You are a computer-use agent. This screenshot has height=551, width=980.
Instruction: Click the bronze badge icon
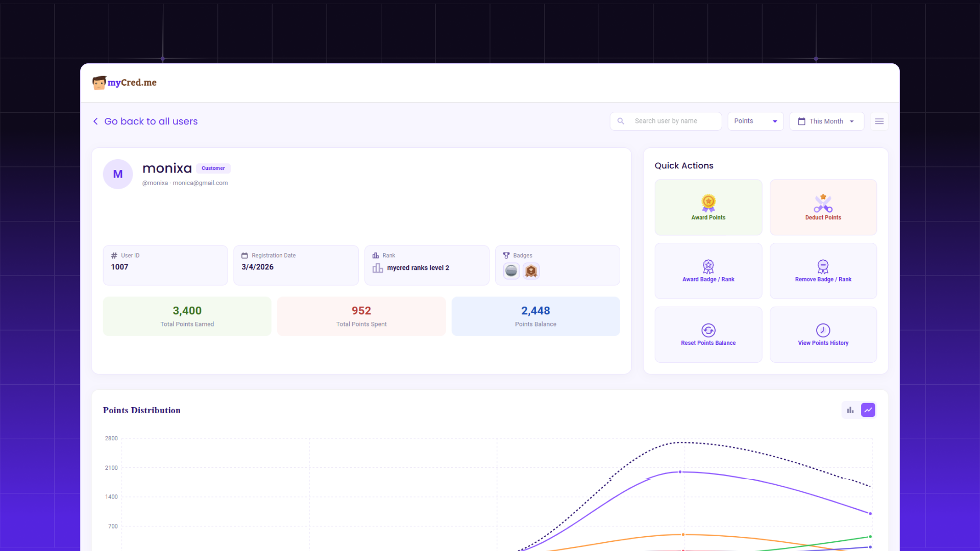coord(531,271)
